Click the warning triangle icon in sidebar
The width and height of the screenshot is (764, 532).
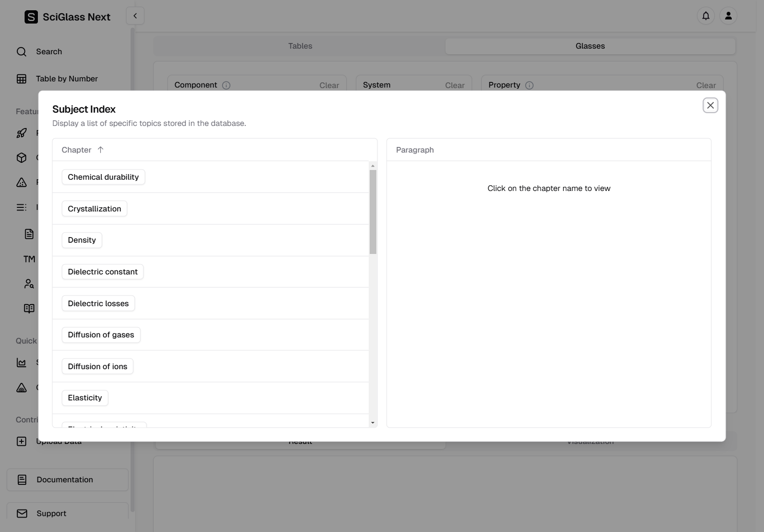[x=22, y=182]
